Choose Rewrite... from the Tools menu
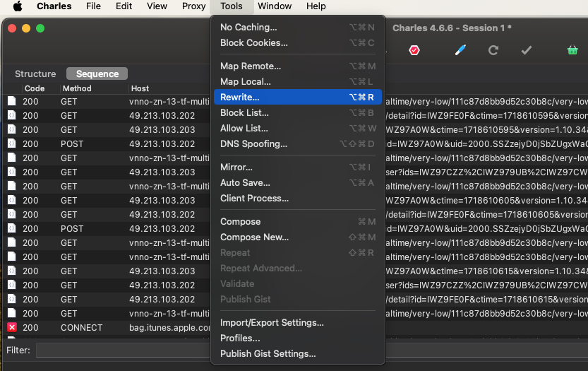588x371 pixels. [240, 97]
